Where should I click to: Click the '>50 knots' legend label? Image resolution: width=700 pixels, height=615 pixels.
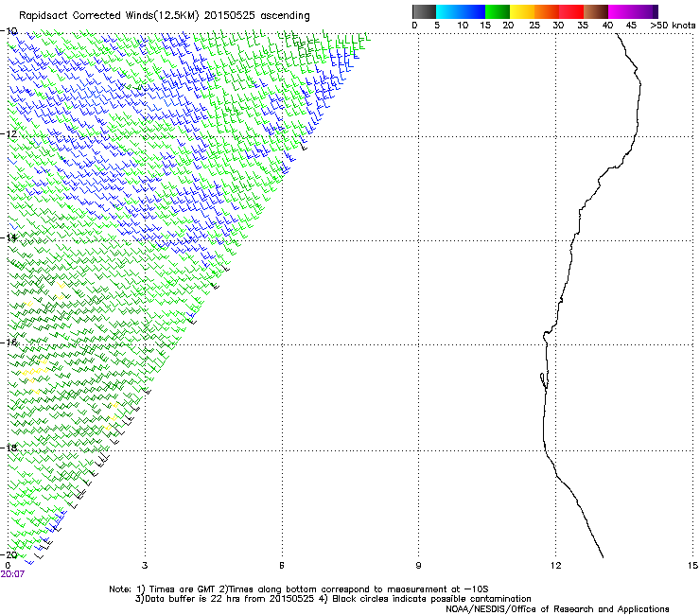[x=673, y=26]
